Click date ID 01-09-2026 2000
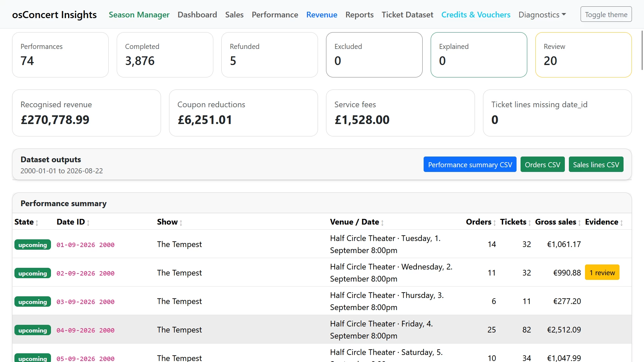 (86, 245)
